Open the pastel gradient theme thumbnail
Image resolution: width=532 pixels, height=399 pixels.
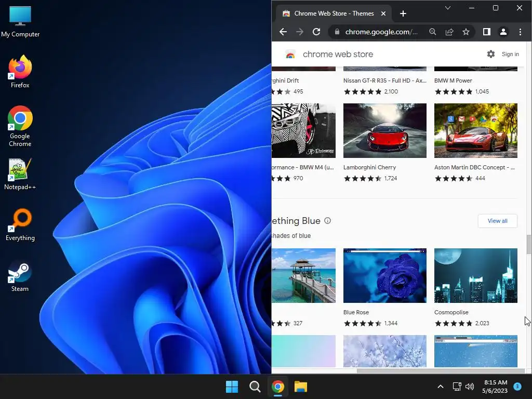click(x=303, y=351)
